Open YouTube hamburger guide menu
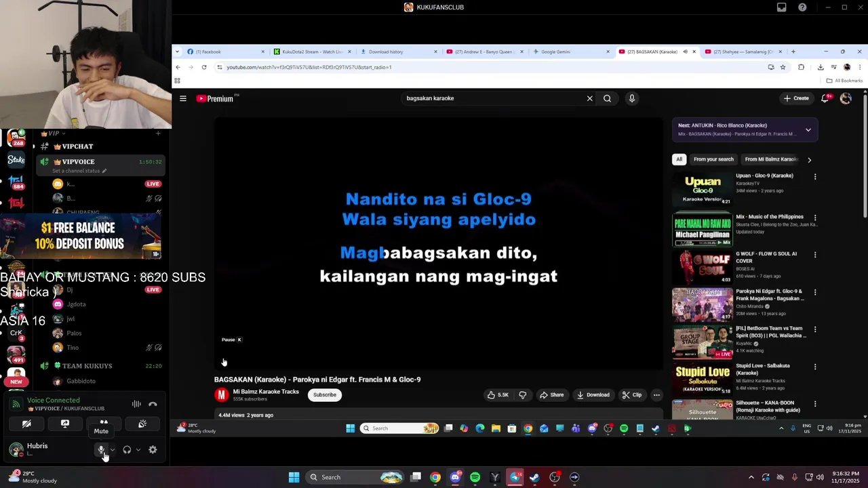 [x=183, y=98]
